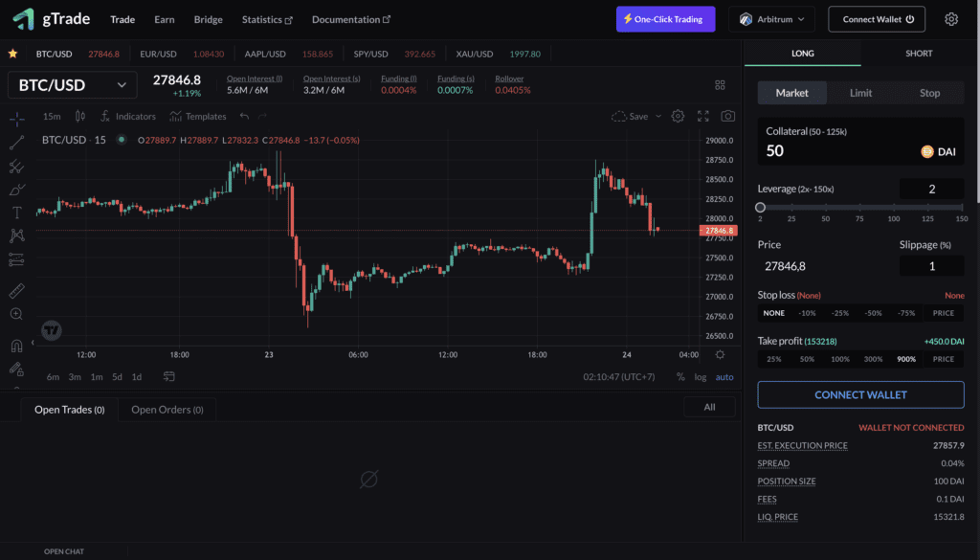The image size is (980, 560).
Task: Set take profit to 900%
Action: tap(906, 359)
